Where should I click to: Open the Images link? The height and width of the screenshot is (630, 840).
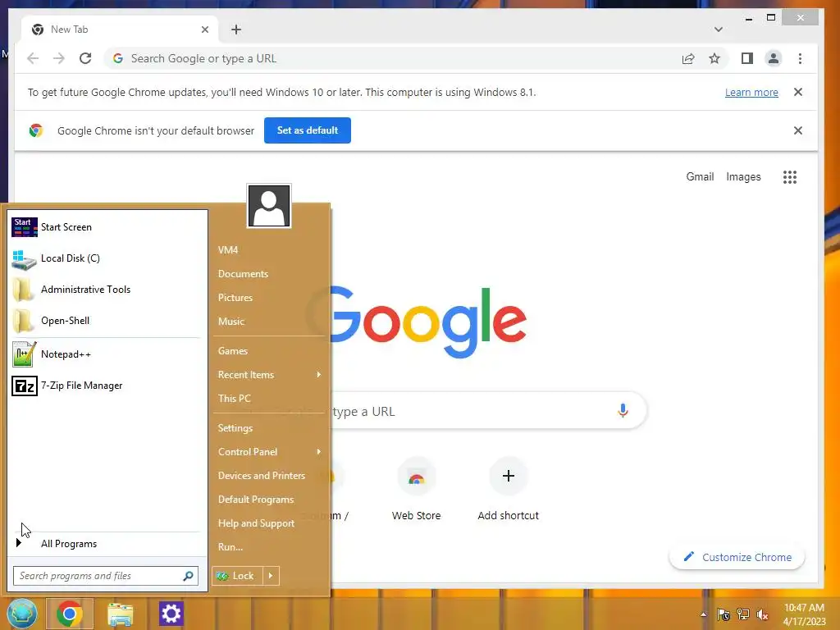pos(743,177)
